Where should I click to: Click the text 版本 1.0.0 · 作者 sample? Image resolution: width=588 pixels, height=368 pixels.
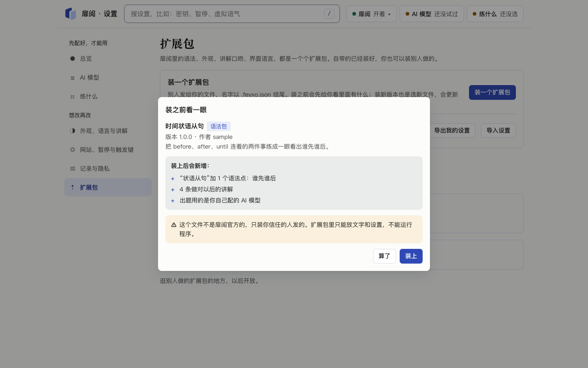199,137
